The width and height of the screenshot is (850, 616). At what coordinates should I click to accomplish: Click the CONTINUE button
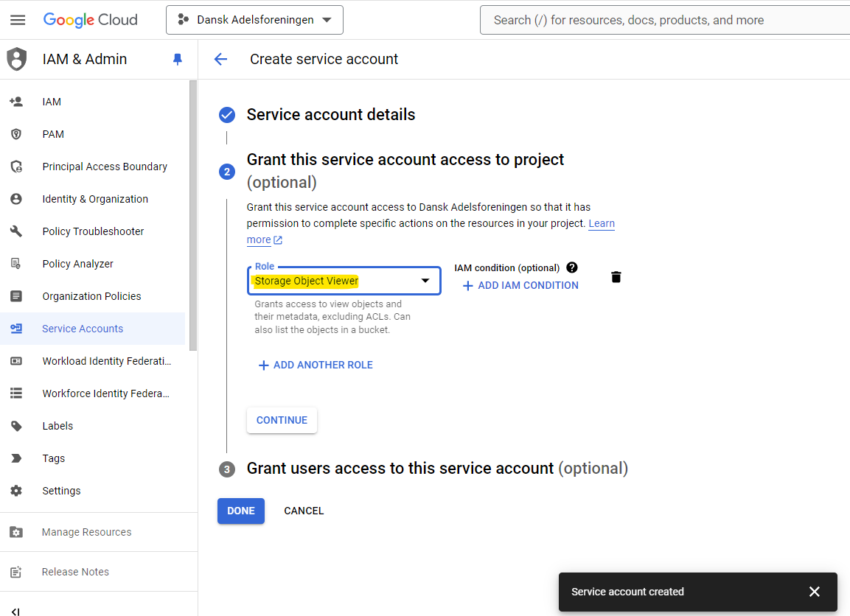pos(282,419)
